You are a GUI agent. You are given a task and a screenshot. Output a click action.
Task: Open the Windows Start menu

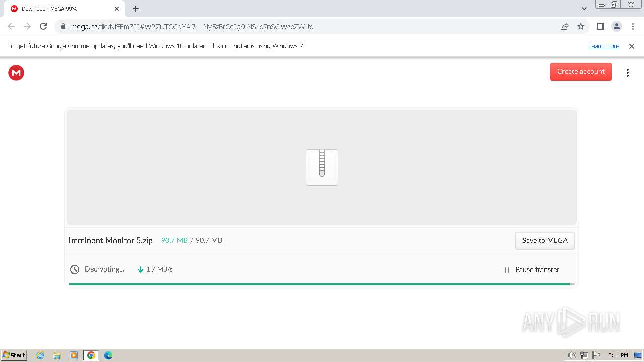click(14, 355)
